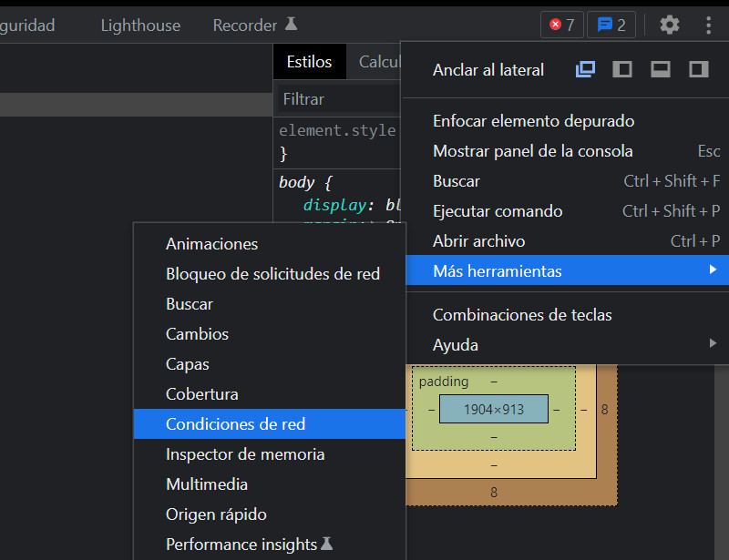This screenshot has width=729, height=560.
Task: Select Capas in the tools submenu
Action: click(x=187, y=363)
